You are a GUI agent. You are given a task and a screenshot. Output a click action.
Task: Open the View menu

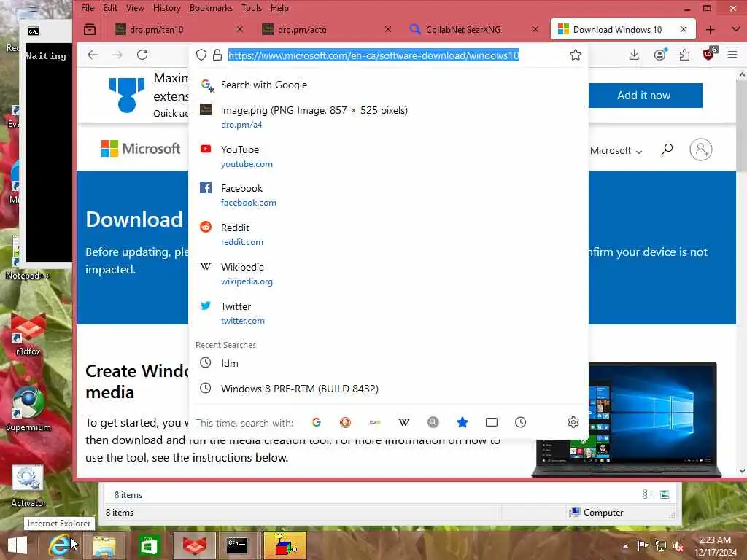135,8
